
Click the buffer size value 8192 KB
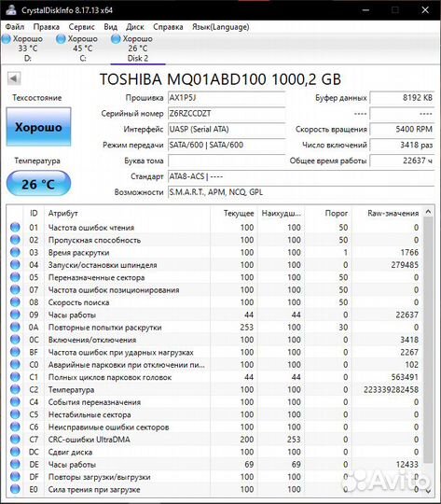click(402, 98)
